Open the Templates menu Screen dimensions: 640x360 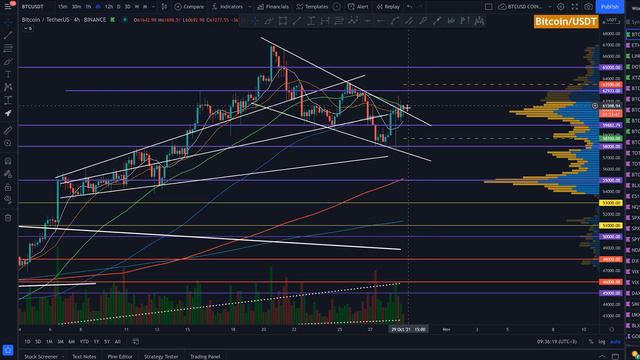[312, 7]
